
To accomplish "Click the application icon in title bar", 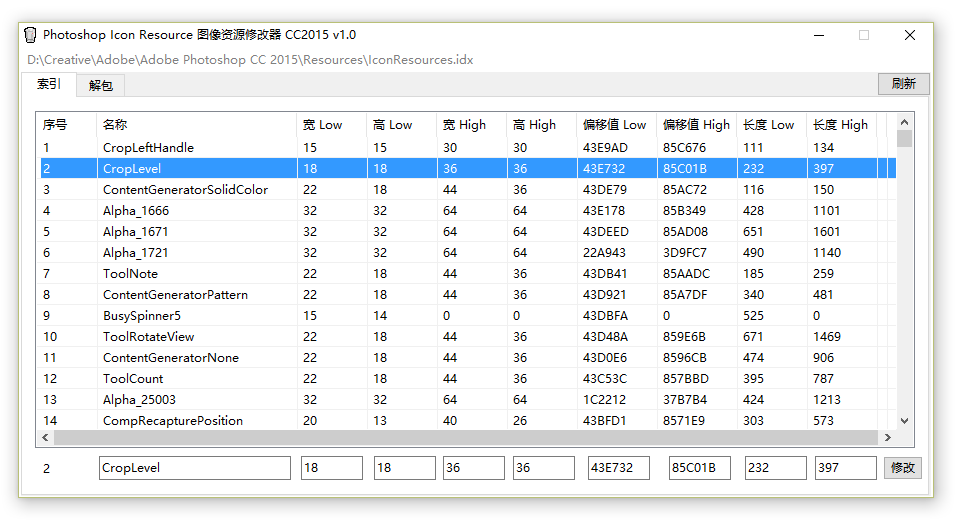I will tap(30, 35).
